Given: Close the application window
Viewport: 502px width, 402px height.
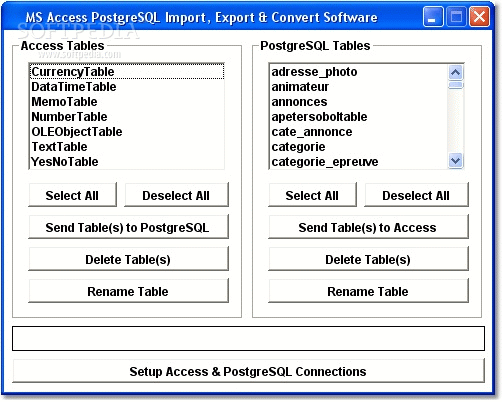Looking at the screenshot, I should click(479, 17).
